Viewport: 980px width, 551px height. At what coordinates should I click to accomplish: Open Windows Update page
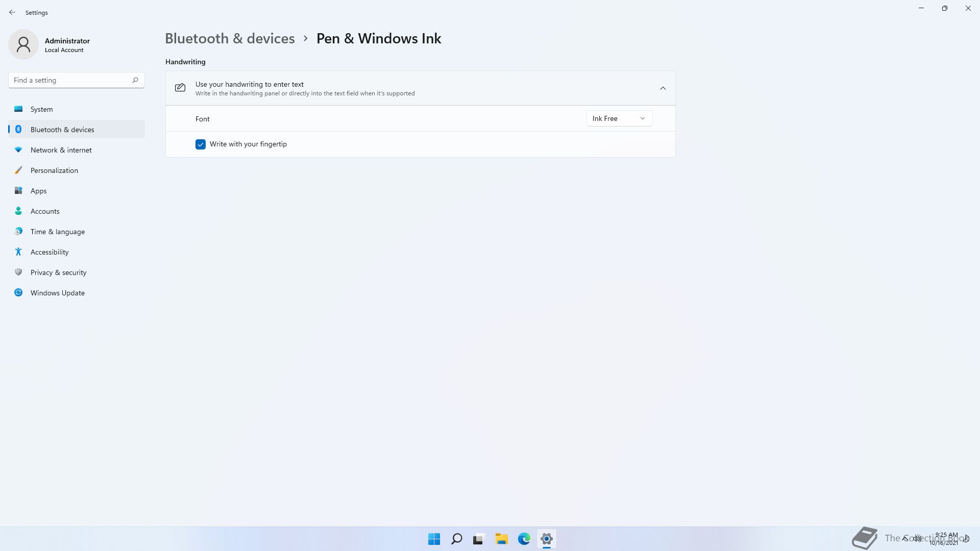pos(77,293)
